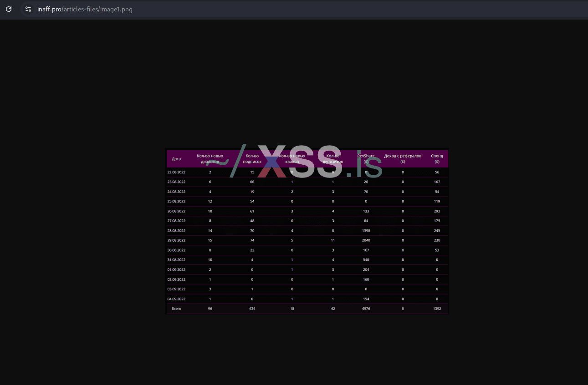Select spend value 230

437,241
